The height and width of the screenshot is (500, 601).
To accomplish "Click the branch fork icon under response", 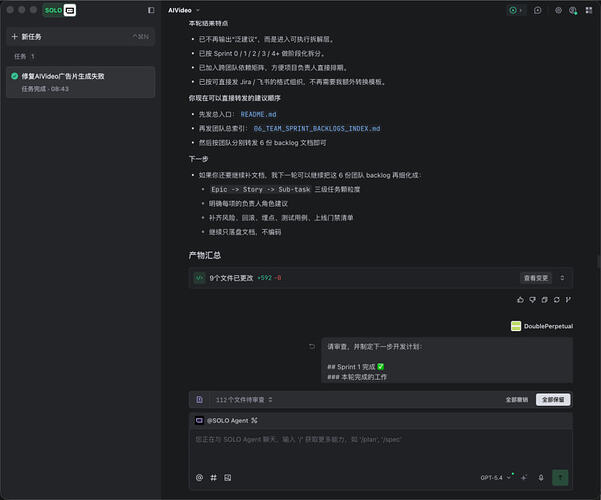I will (x=568, y=300).
